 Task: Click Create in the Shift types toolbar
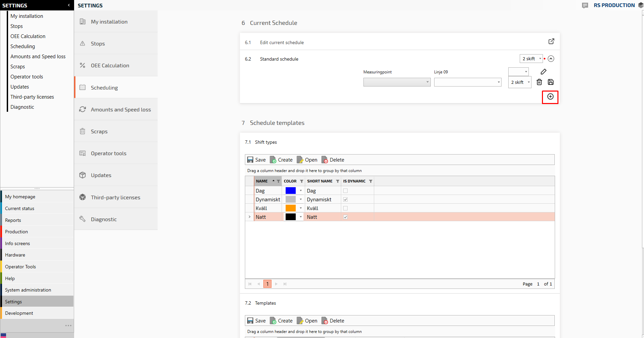pos(282,160)
